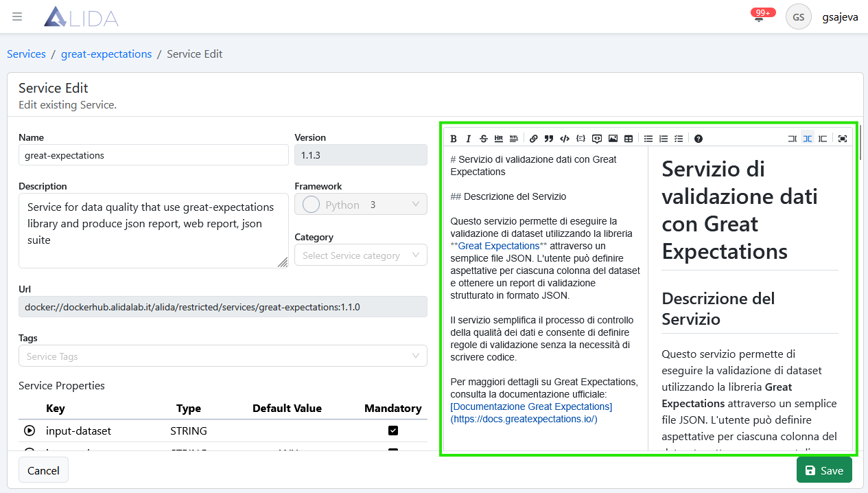The height and width of the screenshot is (493, 868).
Task: Insert inline code in the editor
Action: click(x=565, y=139)
